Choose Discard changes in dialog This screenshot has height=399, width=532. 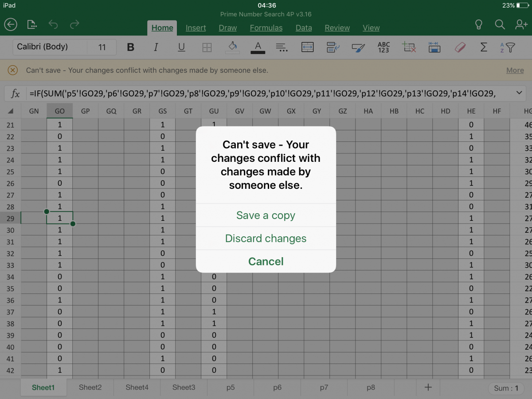[x=266, y=239]
